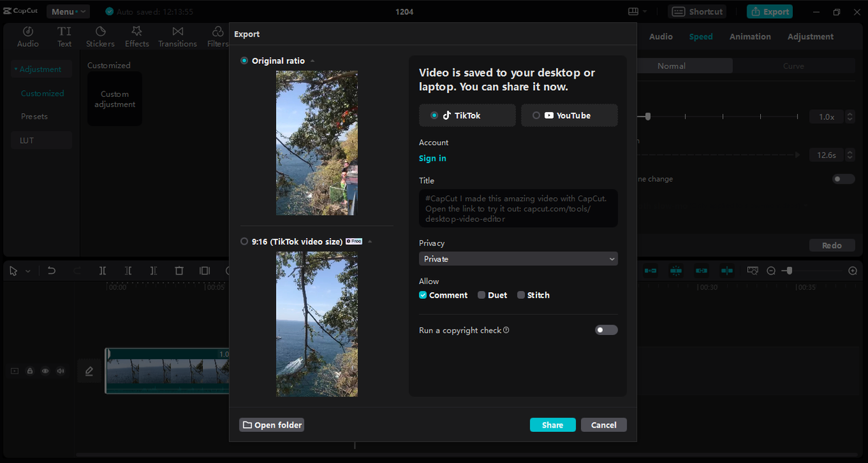Open the Menu dropdown
This screenshot has width=868, height=463.
click(68, 12)
